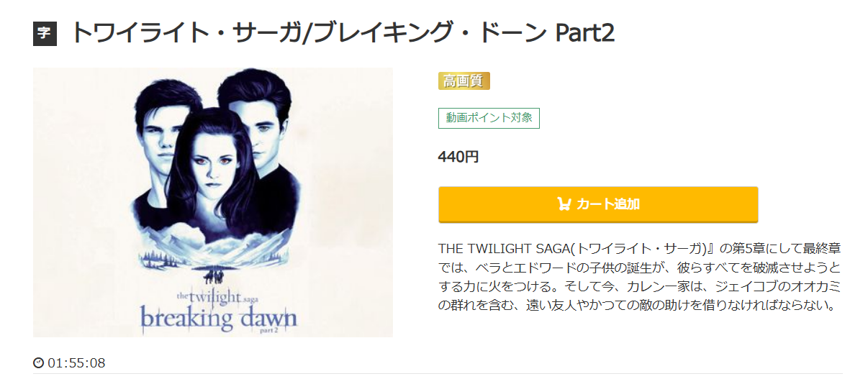Click the tiny silhouetted figures on the poster snowfield

pos(212,275)
